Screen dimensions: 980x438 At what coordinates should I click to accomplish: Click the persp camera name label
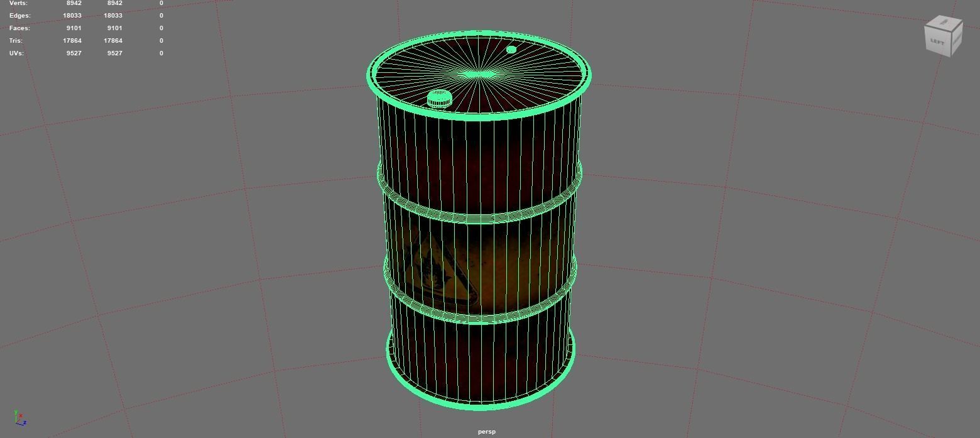coord(486,432)
